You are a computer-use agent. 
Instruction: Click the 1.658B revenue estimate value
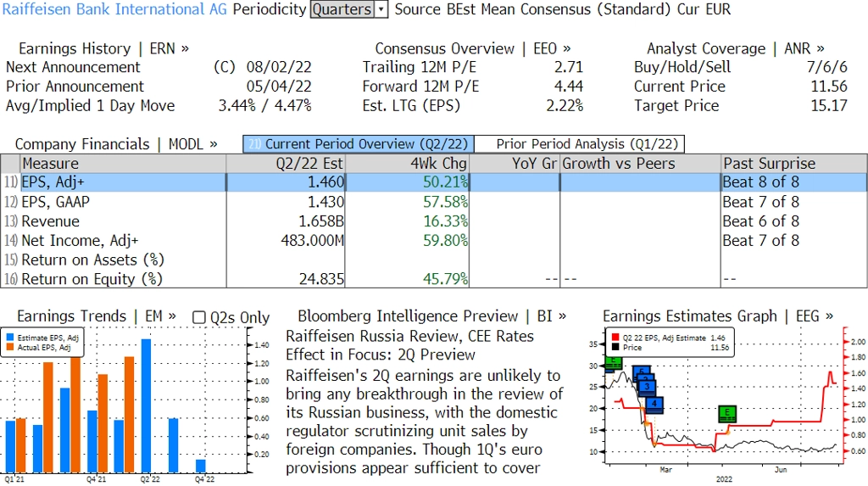click(321, 221)
